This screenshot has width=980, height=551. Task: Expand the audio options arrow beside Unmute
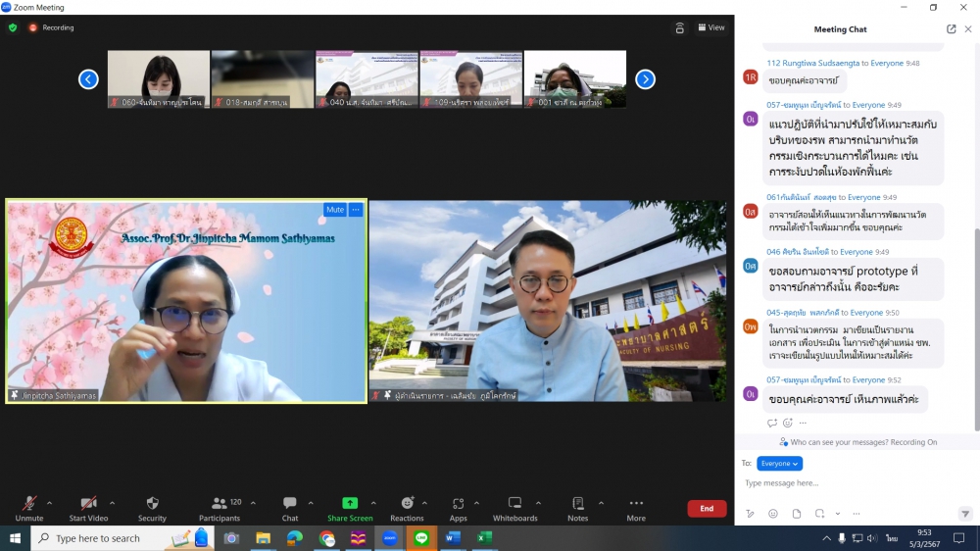49,503
